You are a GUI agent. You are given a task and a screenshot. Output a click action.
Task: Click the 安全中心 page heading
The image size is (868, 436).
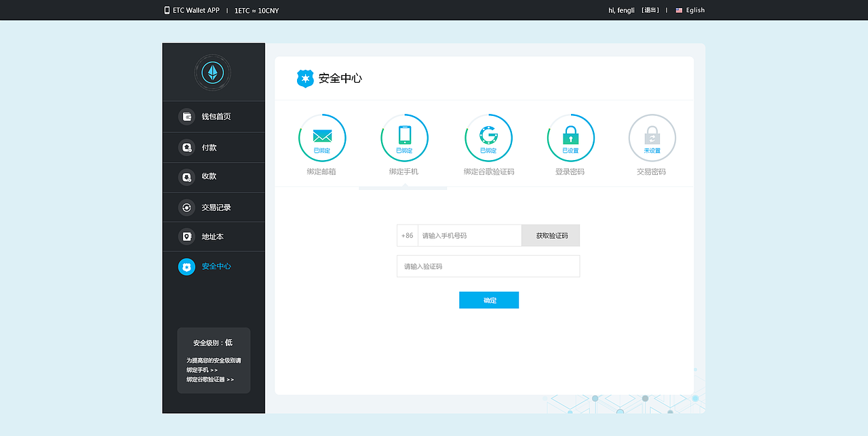point(340,79)
